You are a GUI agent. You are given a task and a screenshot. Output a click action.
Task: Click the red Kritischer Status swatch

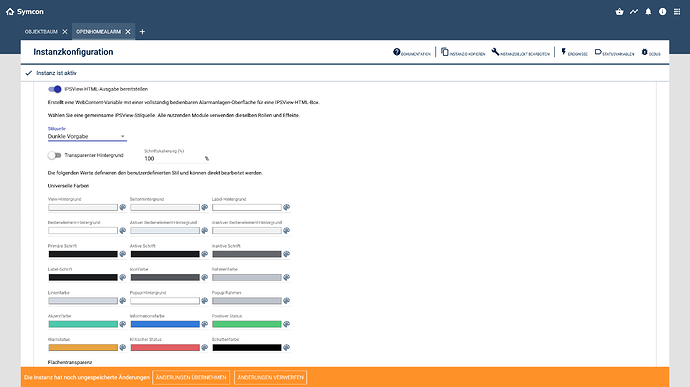click(165, 347)
